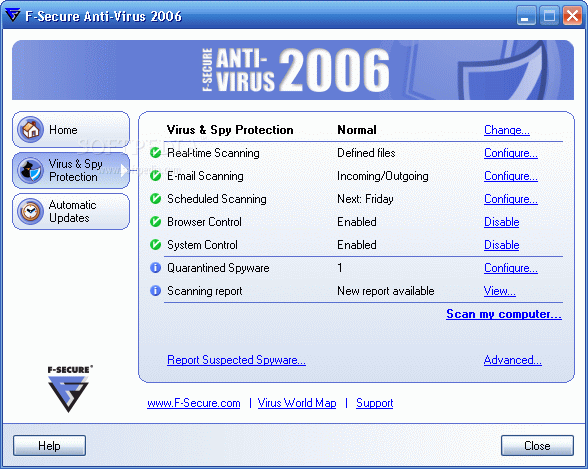
Task: Click the Browser Control label
Action: pyautogui.click(x=204, y=222)
